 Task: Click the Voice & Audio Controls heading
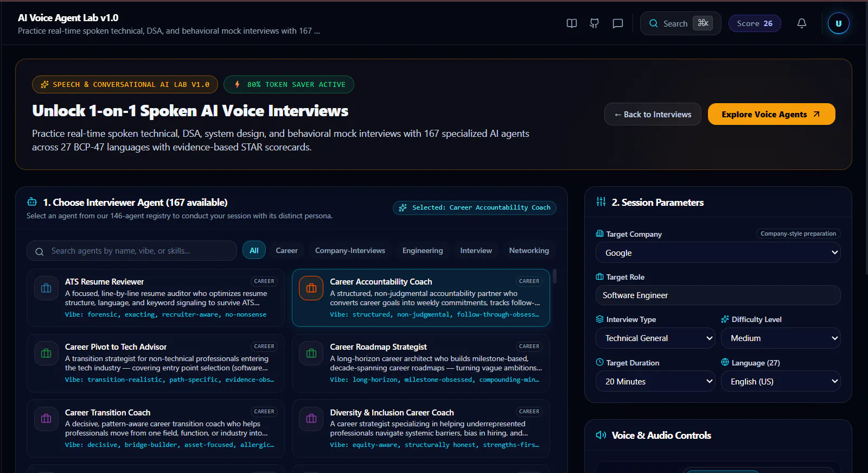point(661,435)
